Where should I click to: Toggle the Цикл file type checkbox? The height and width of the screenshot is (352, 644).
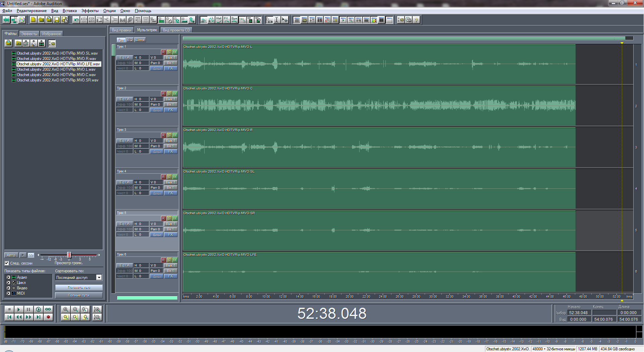coord(8,283)
